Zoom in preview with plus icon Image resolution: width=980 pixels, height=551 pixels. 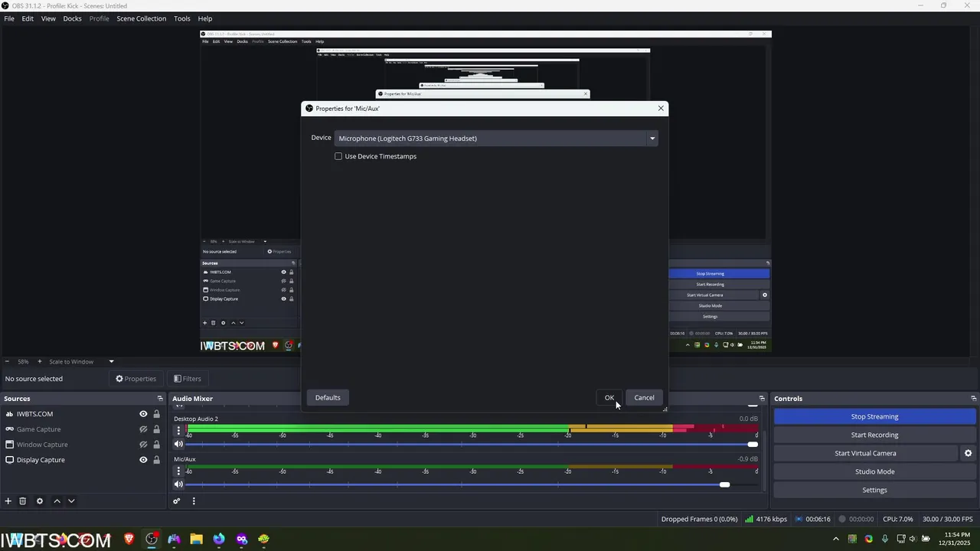tap(39, 361)
